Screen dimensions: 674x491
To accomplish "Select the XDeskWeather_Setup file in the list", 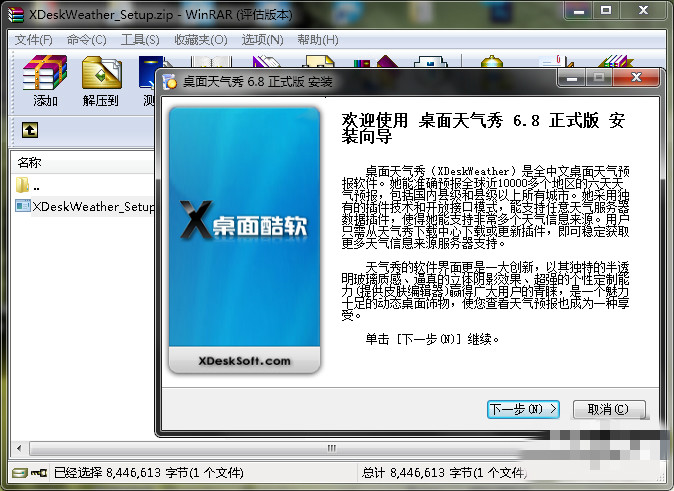I will coord(85,206).
